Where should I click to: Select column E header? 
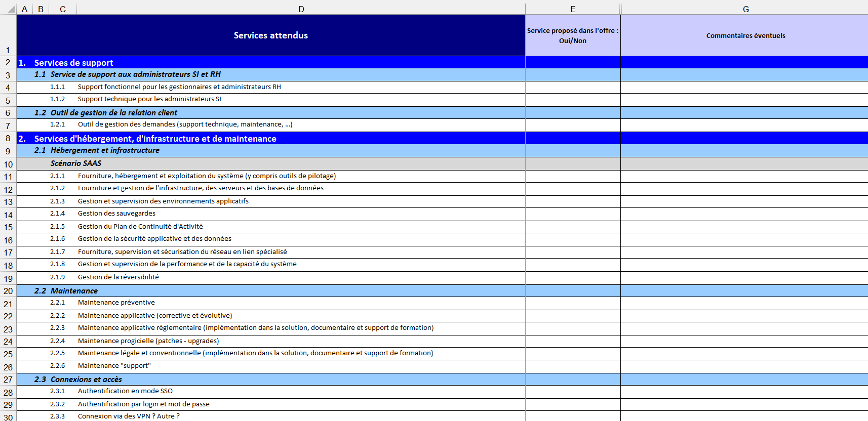[x=572, y=9]
